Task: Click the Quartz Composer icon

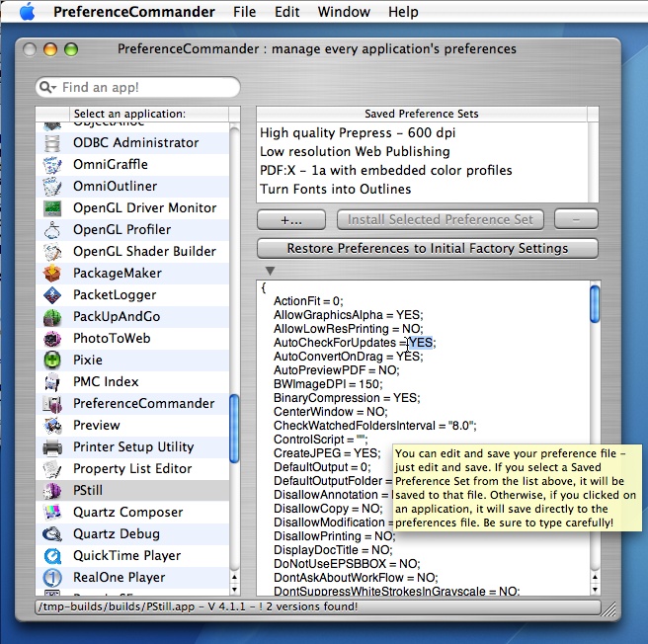Action: point(52,513)
